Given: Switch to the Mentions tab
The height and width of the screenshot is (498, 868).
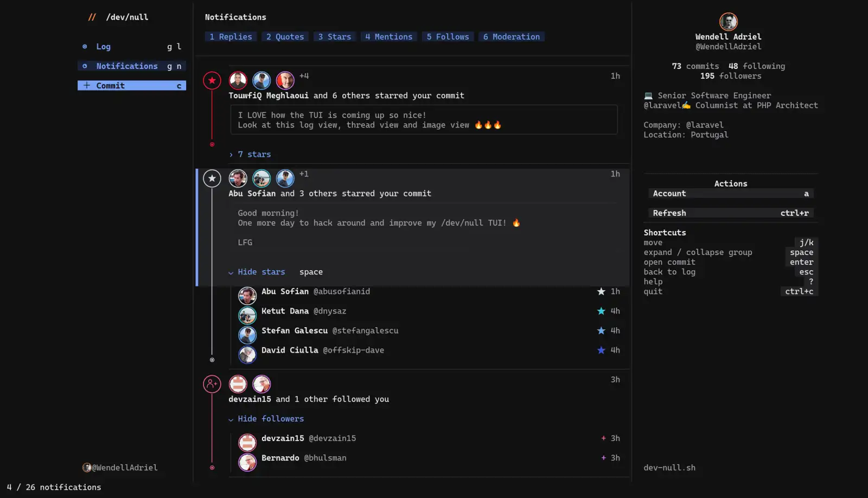Looking at the screenshot, I should [388, 37].
